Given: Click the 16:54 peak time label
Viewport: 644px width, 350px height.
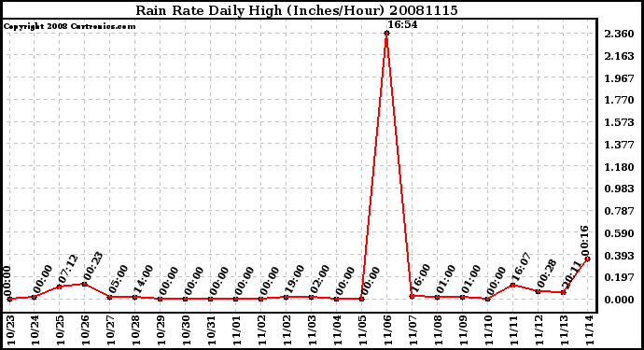Looking at the screenshot, I should 402,24.
